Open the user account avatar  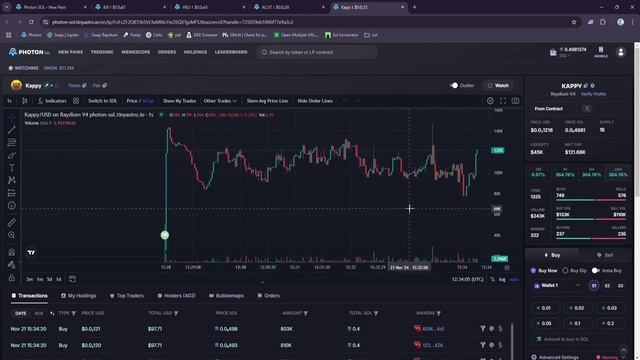coord(621,52)
